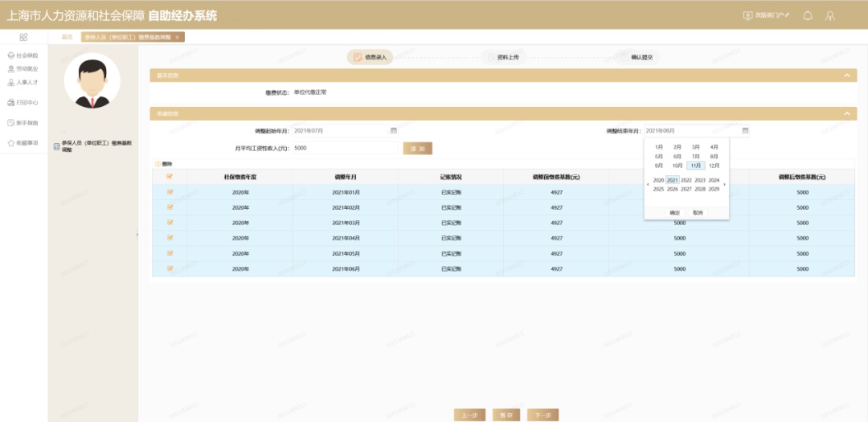Confirm date with 确定 button
This screenshot has height=422, width=868.
click(675, 213)
